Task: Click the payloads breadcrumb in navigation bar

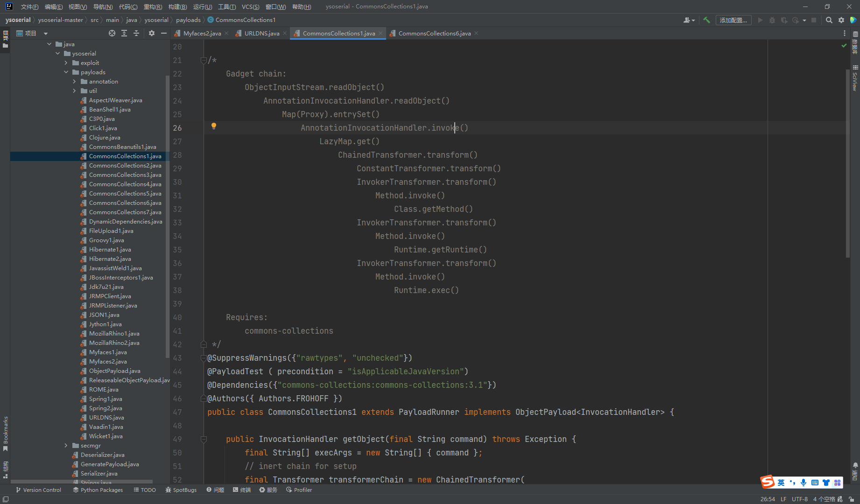Action: click(188, 20)
